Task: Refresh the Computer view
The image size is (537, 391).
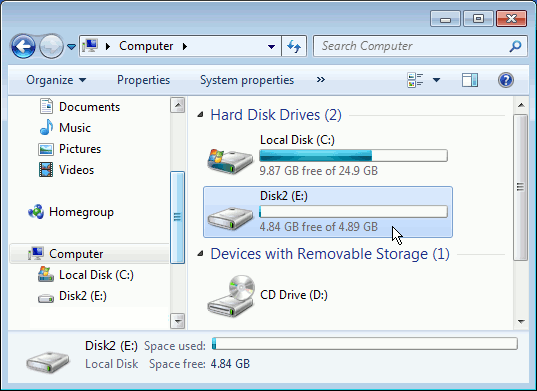Action: pos(294,46)
